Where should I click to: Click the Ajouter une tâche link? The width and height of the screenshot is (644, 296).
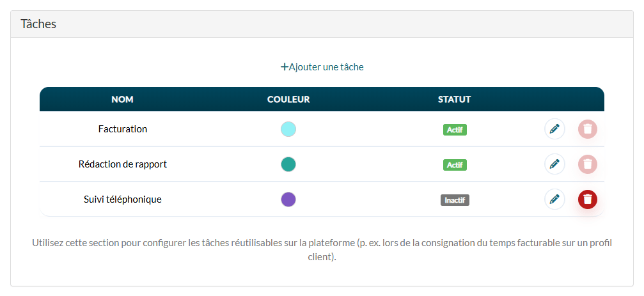click(x=322, y=67)
